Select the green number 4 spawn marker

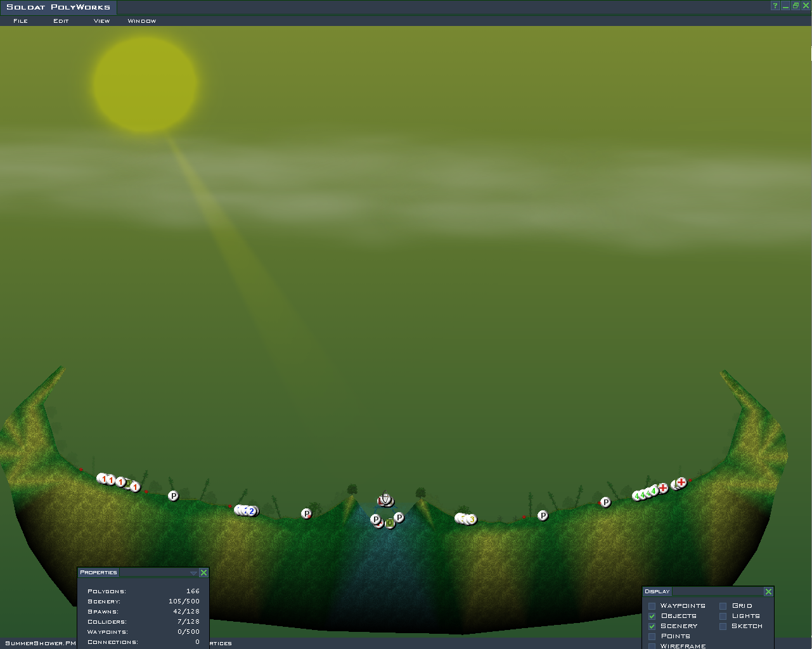654,491
